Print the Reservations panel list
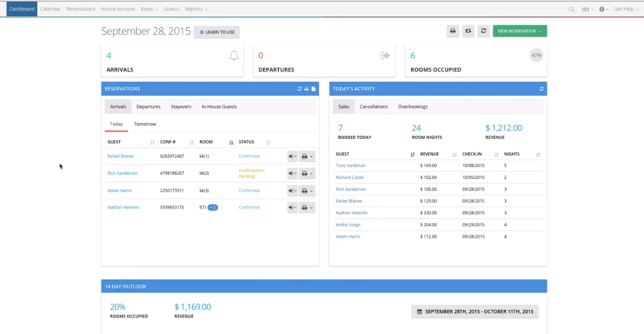644x334 pixels. tap(306, 89)
